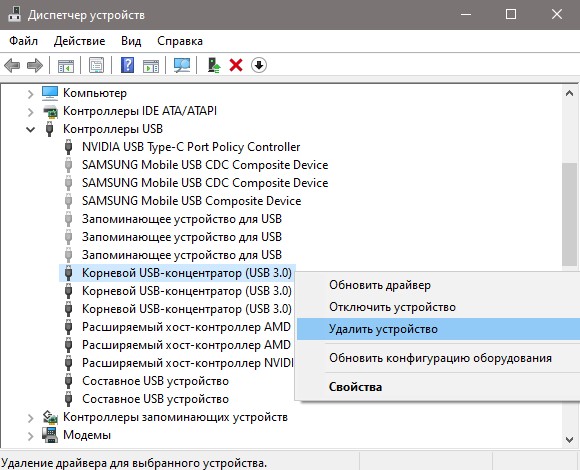The height and width of the screenshot is (470, 580).
Task: Open the Файл menu
Action: pos(23,41)
